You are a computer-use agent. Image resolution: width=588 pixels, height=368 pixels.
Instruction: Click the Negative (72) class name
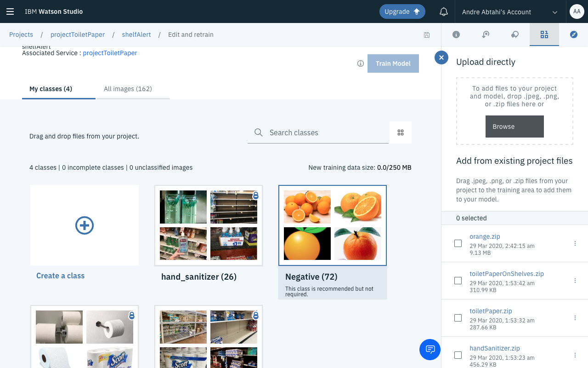tap(311, 277)
